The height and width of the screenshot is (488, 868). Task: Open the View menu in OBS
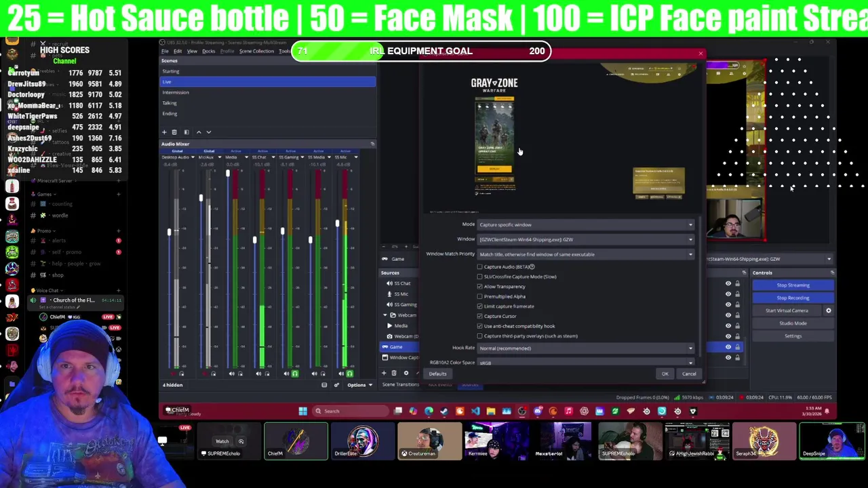[x=192, y=52]
